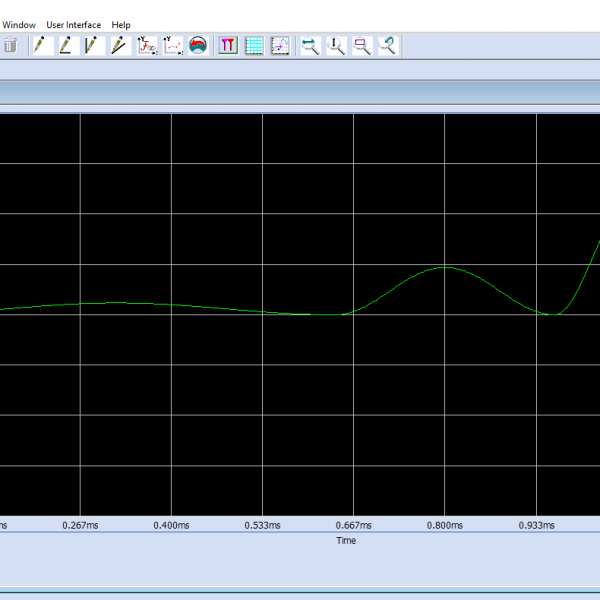This screenshot has width=600, height=600.
Task: Click the Time axis label
Action: (345, 541)
